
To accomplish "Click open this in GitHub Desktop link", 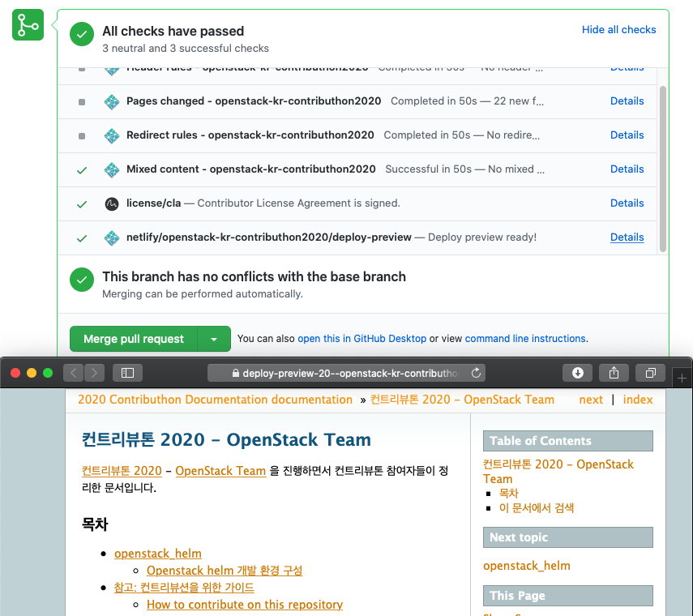I will click(x=362, y=339).
